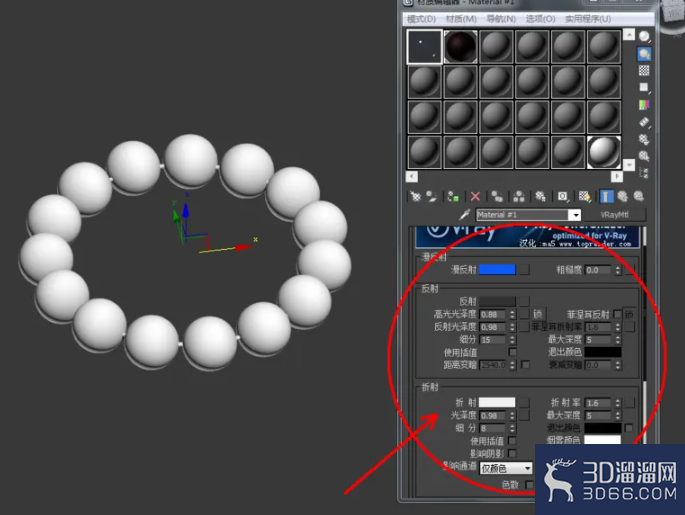Toggle the 菲涅耳反射 checkbox

pos(617,314)
